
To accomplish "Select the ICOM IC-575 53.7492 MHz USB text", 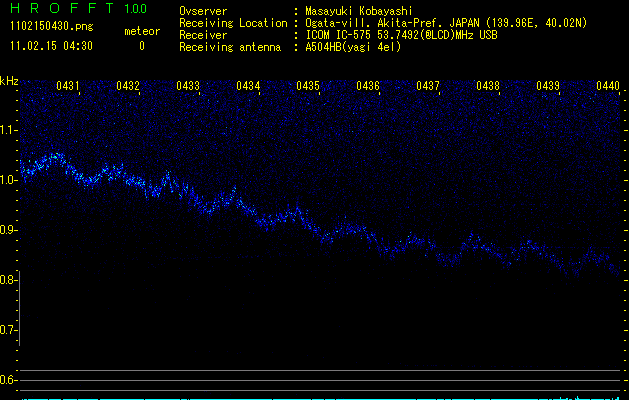I will (401, 35).
